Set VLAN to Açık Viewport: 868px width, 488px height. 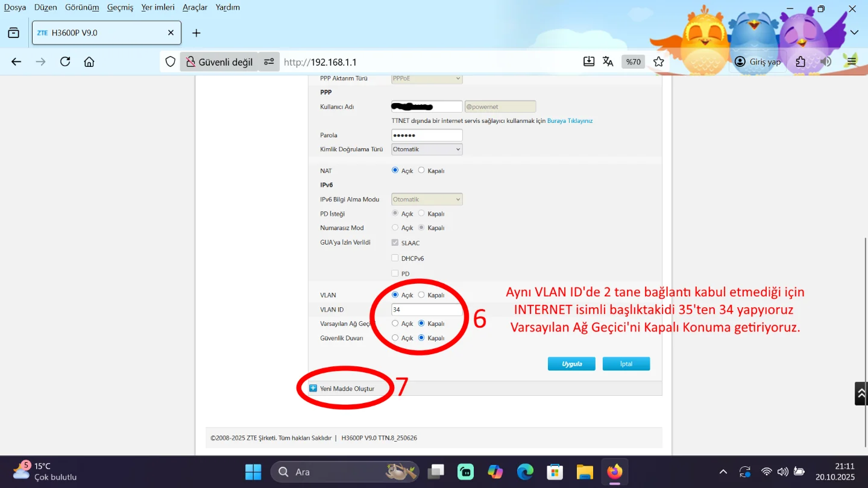[395, 295]
